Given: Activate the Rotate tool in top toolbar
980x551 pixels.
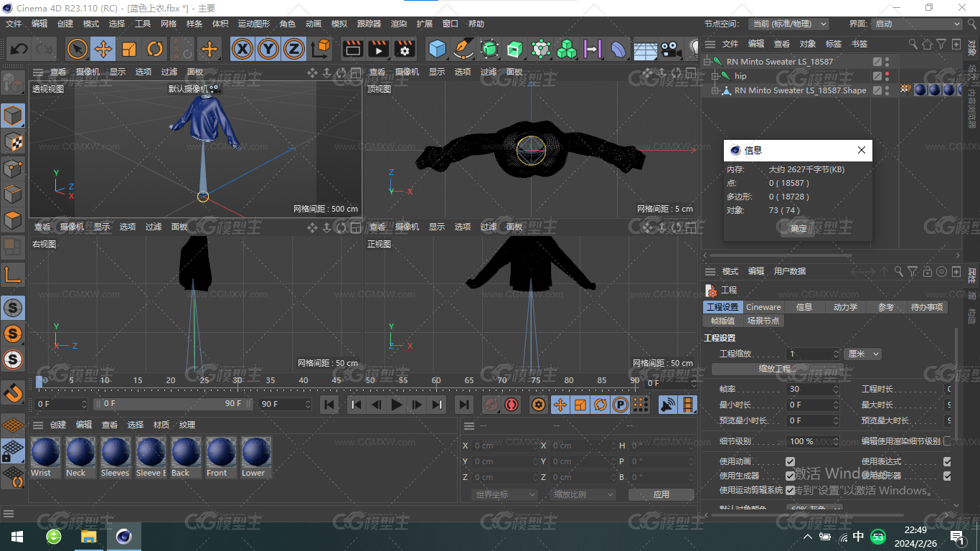Looking at the screenshot, I should pyautogui.click(x=155, y=49).
